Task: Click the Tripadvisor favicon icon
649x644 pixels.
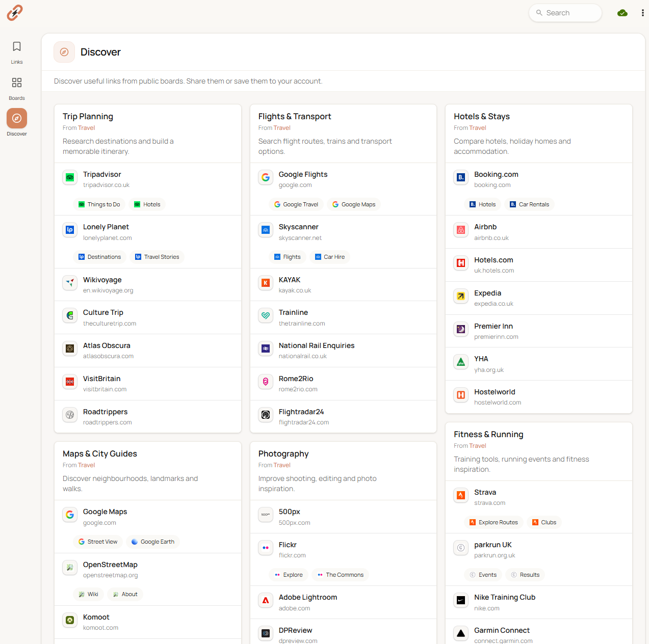Action: pos(70,177)
